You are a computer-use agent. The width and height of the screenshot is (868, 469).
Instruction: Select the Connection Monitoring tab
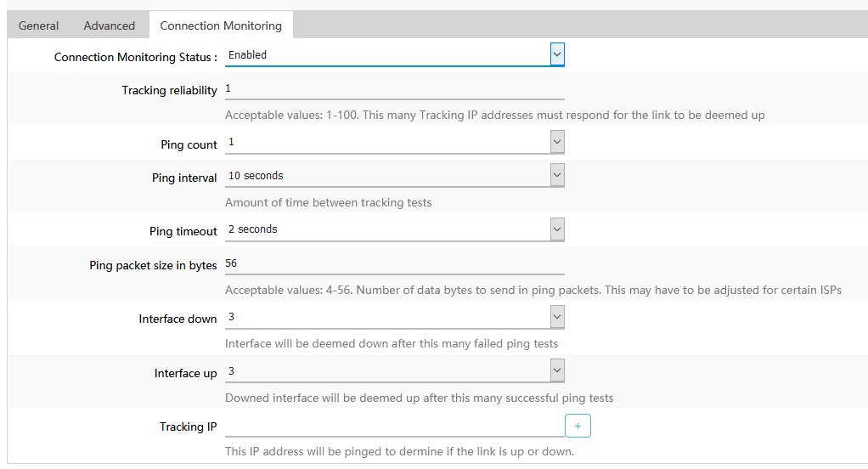(221, 25)
